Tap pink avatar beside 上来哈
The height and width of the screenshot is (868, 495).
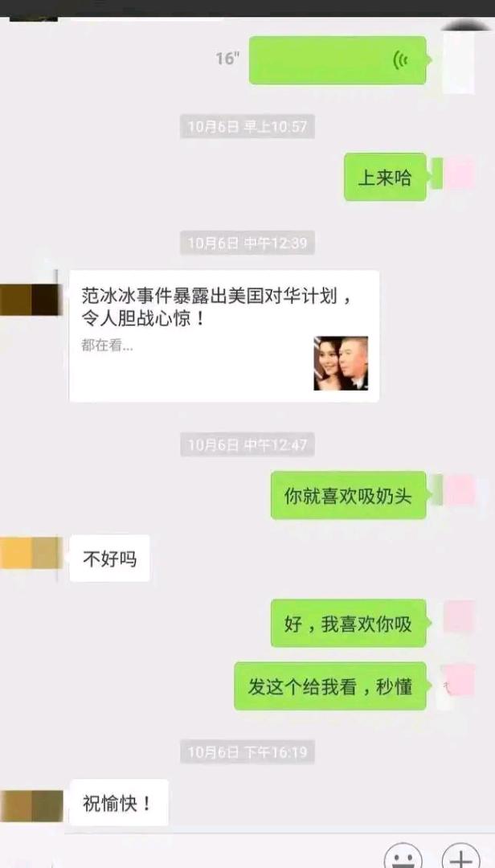(x=460, y=174)
